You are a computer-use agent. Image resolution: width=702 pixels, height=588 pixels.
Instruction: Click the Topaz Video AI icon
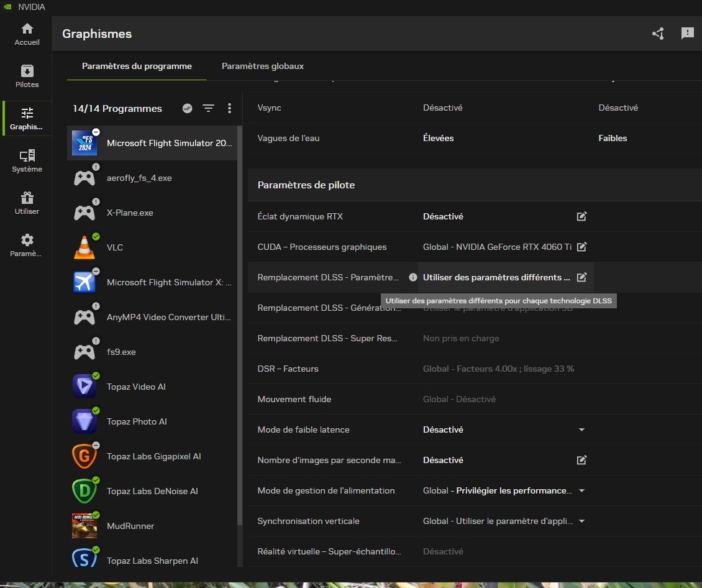(84, 387)
